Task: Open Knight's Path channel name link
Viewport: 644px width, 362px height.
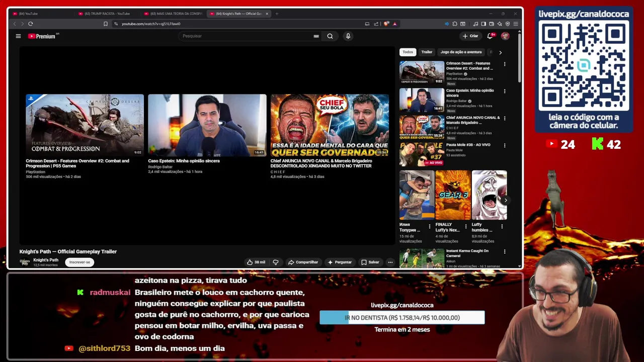Action: coord(46,260)
